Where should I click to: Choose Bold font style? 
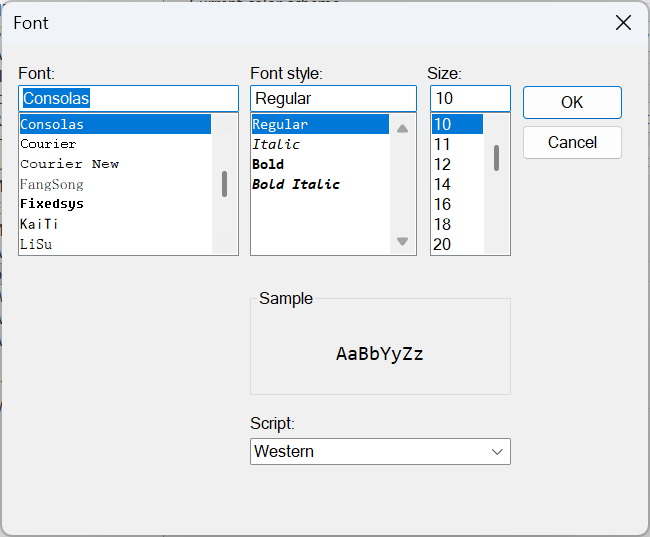click(x=320, y=164)
